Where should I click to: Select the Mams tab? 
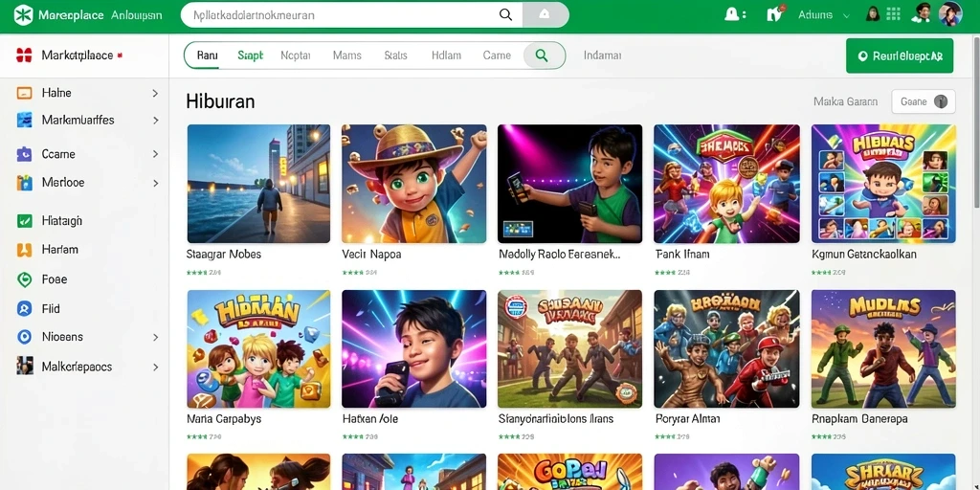(346, 56)
